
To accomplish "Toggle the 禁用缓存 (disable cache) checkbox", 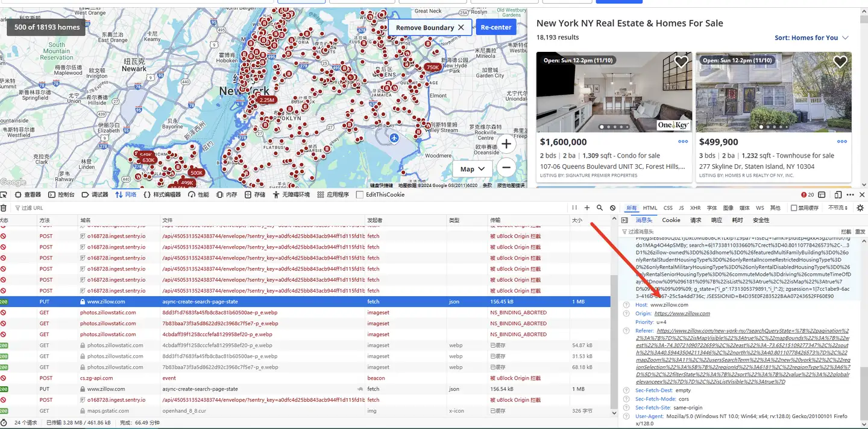I will pyautogui.click(x=793, y=208).
